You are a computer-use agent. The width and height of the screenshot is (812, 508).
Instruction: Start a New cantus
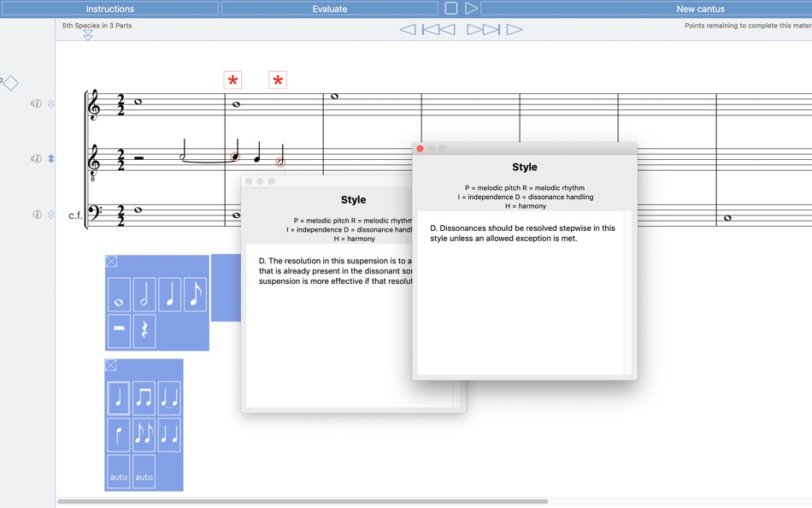(x=702, y=8)
